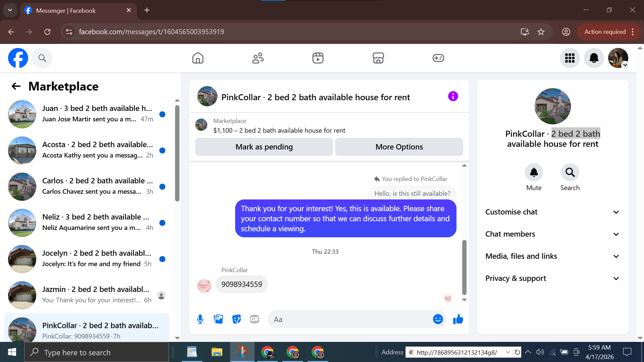Click More Options button
Image resolution: width=644 pixels, height=362 pixels.
tap(399, 147)
